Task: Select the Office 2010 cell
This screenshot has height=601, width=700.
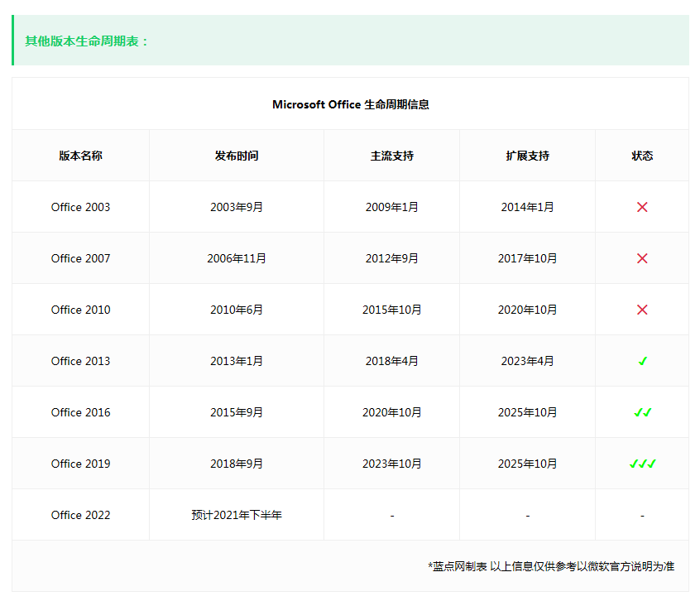Action: (81, 310)
